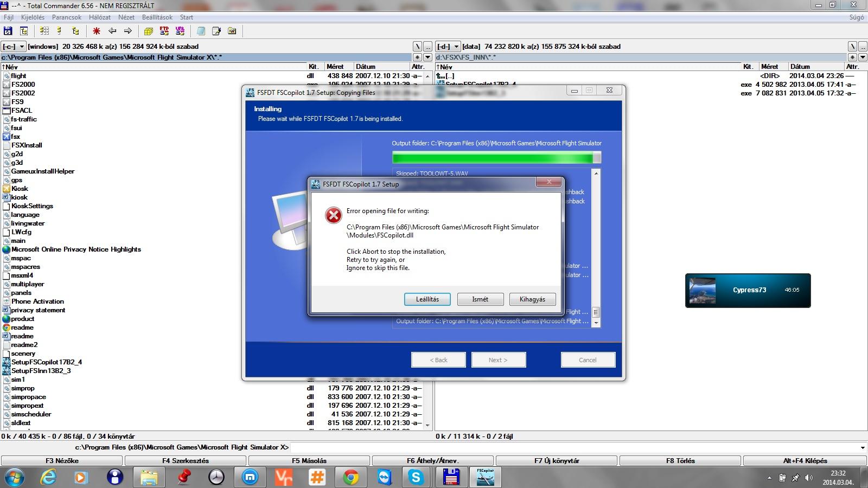The image size is (868, 488).
Task: Open FTP connection toolbar icon
Action: (164, 31)
